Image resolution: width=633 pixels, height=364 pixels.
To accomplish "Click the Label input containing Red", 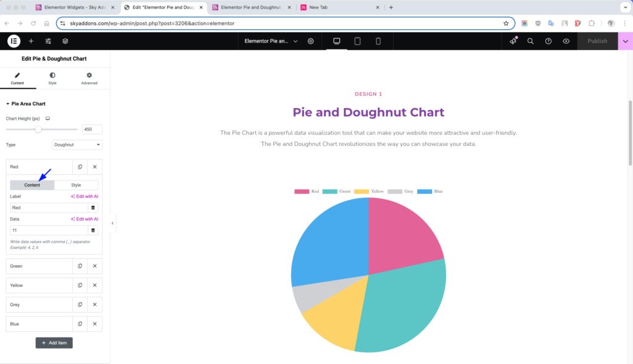I will (x=49, y=208).
